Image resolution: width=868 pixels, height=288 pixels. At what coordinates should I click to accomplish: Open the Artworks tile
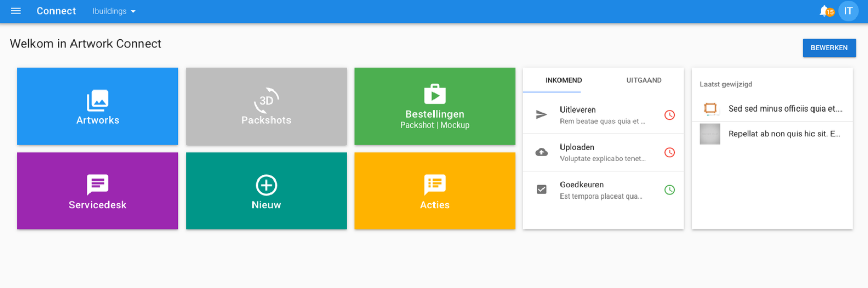[98, 106]
